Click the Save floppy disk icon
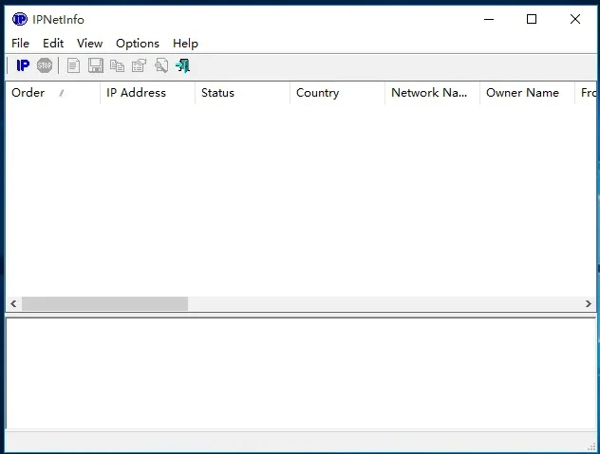Screen dimensions: 600x454 tap(96, 66)
